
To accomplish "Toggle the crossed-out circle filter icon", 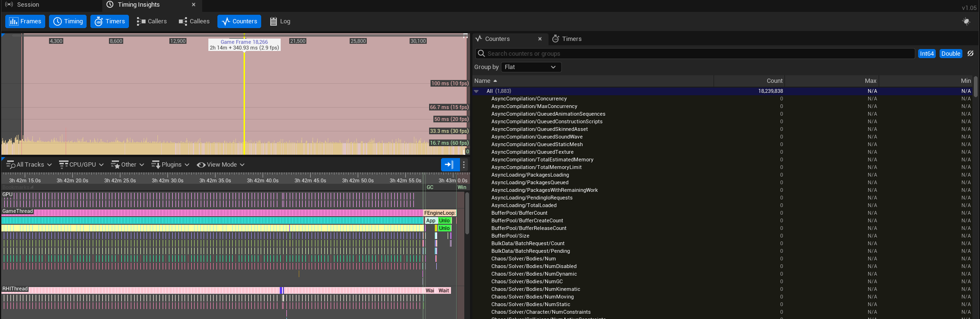I will point(970,54).
